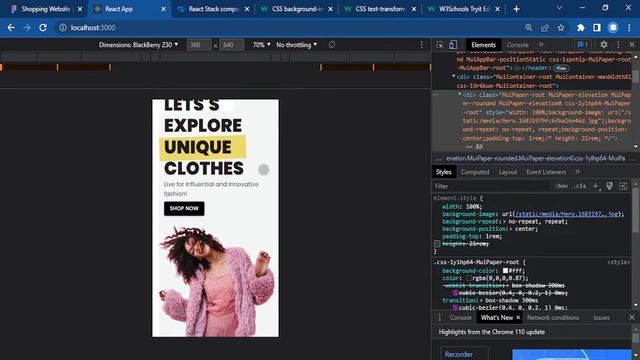Close the What's New drawer tab

[x=518, y=317]
